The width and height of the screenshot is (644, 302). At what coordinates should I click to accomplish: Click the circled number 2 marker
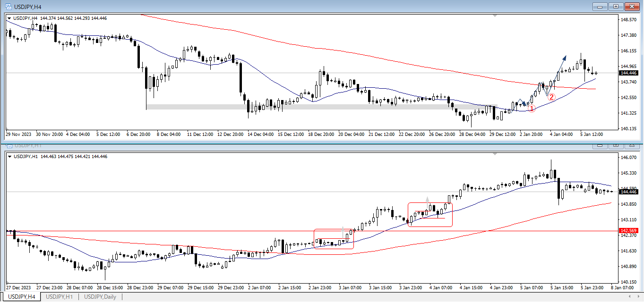click(551, 97)
